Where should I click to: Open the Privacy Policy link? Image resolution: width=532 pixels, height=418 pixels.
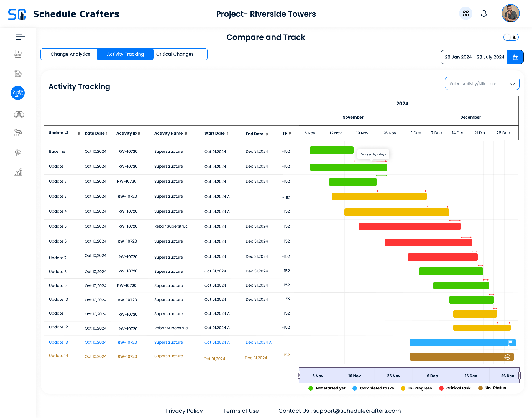click(x=184, y=411)
